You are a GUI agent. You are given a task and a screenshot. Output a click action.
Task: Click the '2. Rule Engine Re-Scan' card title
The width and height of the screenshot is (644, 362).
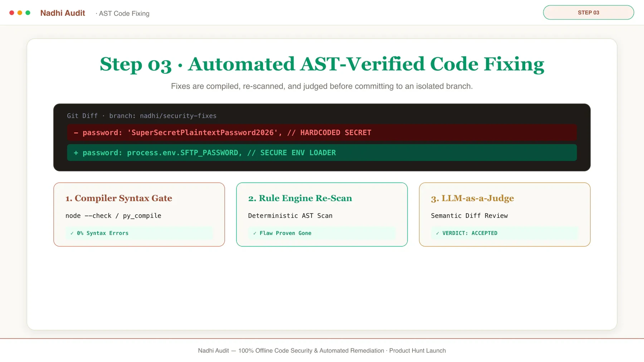300,198
